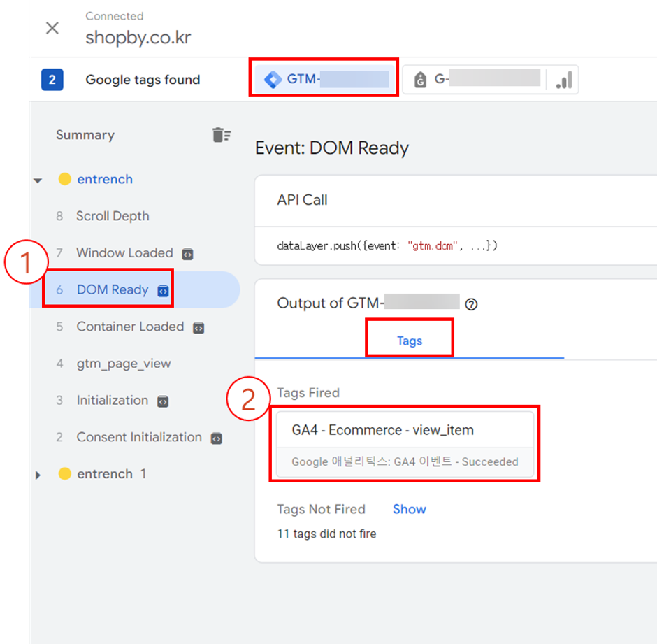Screen dimensions: 657x644
Task: Open the Summary view
Action: coord(85,135)
